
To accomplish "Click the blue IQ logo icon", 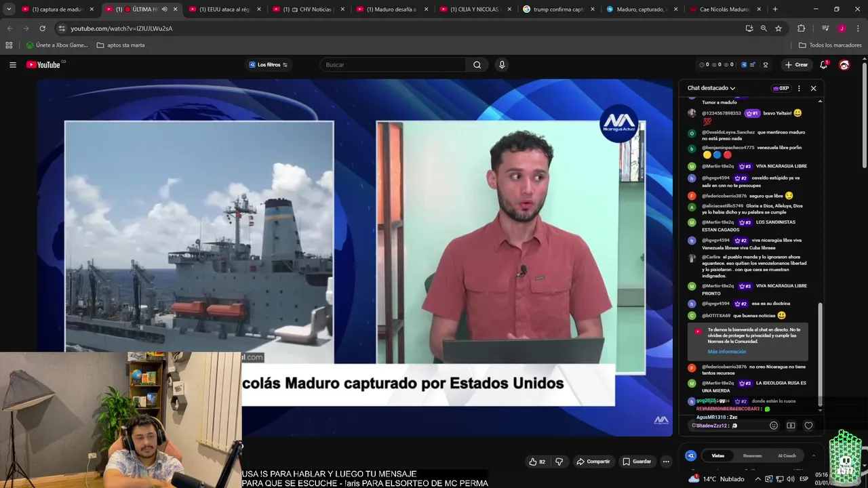I will 690,455.
